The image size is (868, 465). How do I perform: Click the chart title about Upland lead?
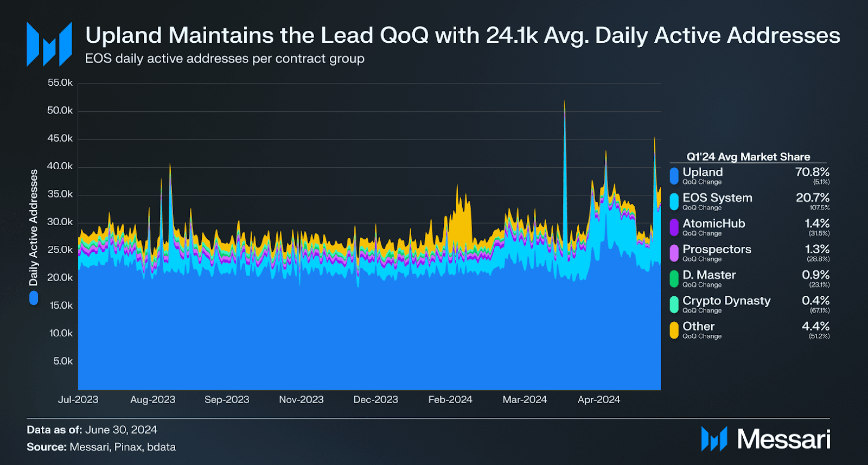(x=462, y=35)
